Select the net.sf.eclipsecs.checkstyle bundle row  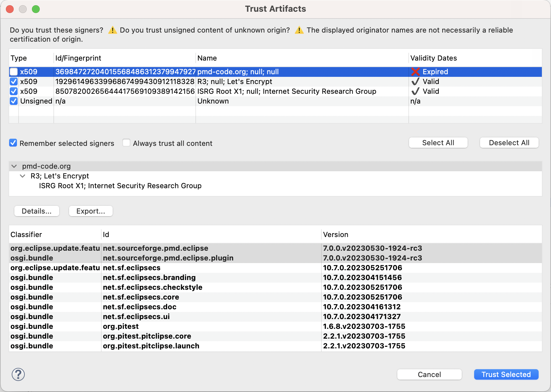point(152,287)
